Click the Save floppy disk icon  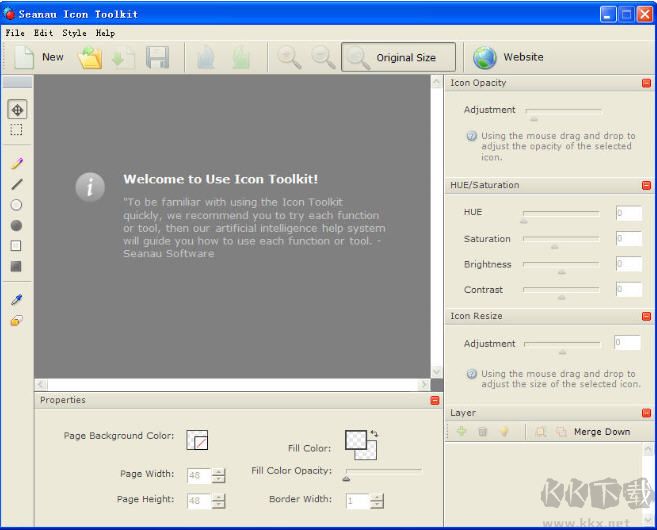157,57
